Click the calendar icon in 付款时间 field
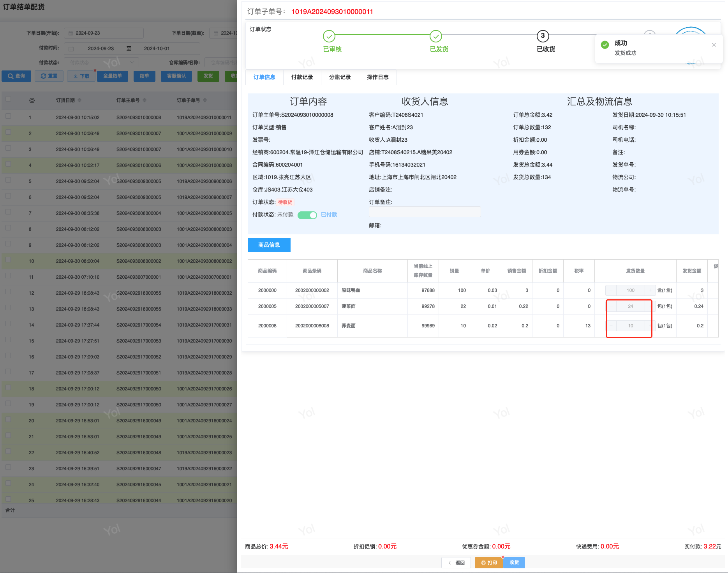728x573 pixels. [71, 49]
